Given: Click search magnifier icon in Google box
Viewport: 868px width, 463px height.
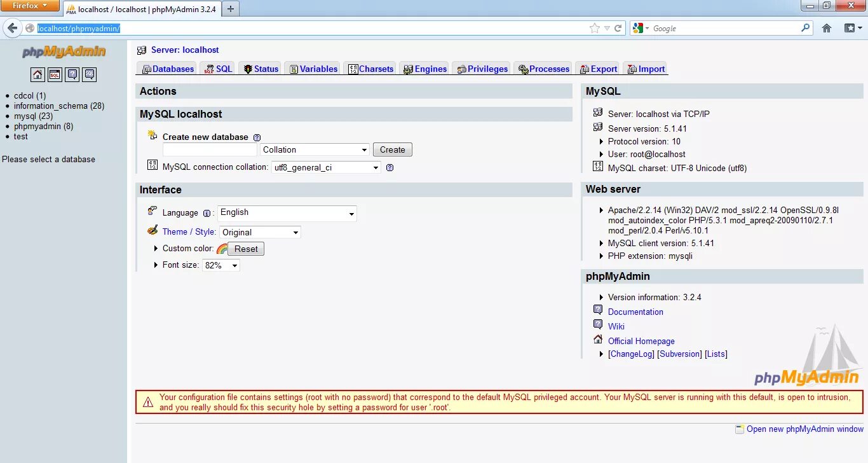Looking at the screenshot, I should tap(806, 28).
